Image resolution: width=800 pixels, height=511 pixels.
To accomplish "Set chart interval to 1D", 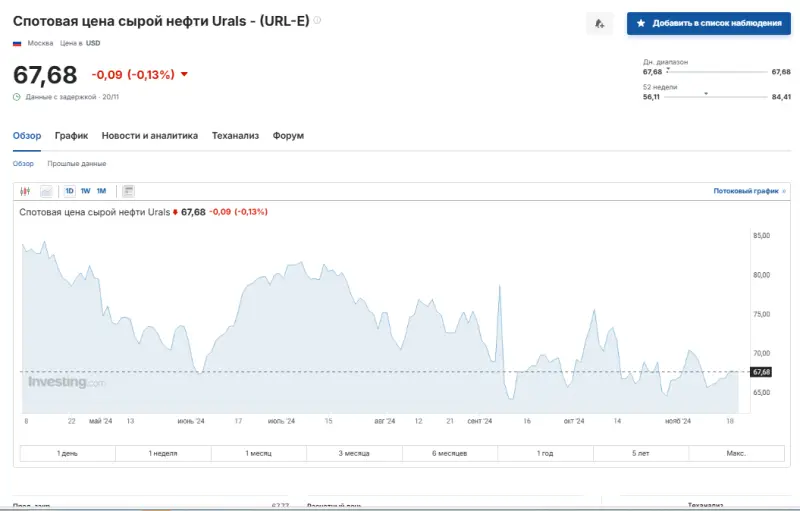I will [70, 191].
